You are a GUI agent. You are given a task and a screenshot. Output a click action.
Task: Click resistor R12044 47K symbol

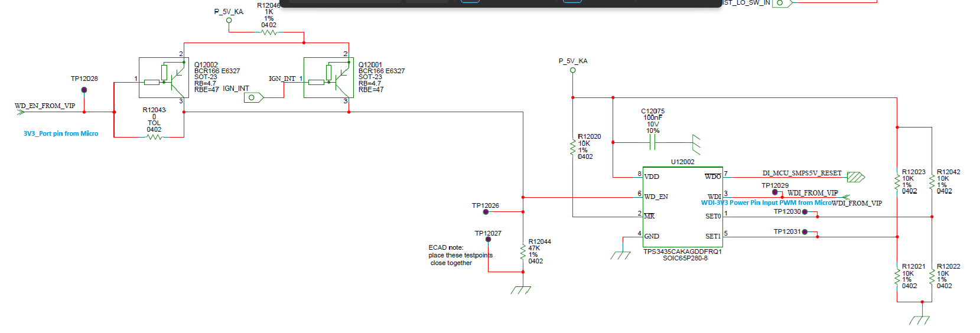tap(523, 252)
